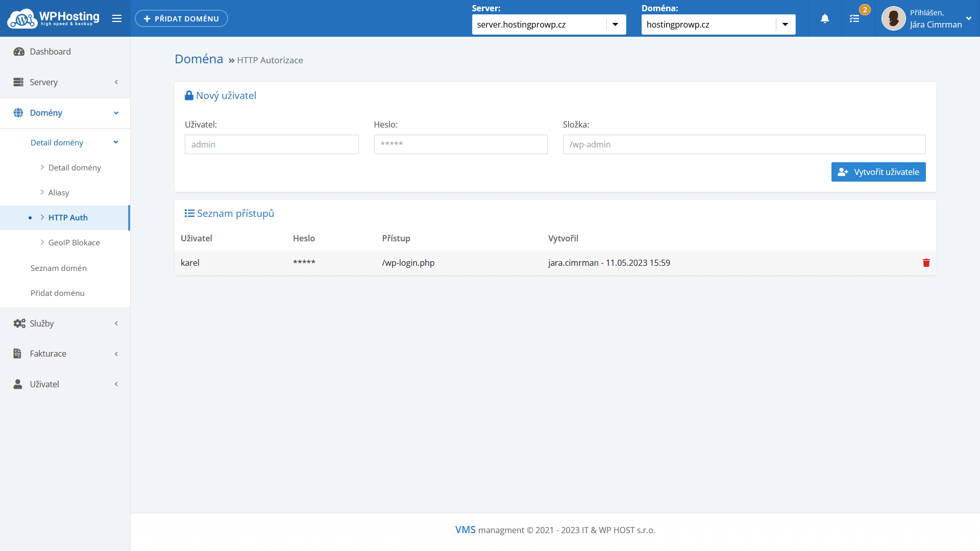This screenshot has height=551, width=980.
Task: Open the Doména selection dropdown
Action: click(x=718, y=24)
